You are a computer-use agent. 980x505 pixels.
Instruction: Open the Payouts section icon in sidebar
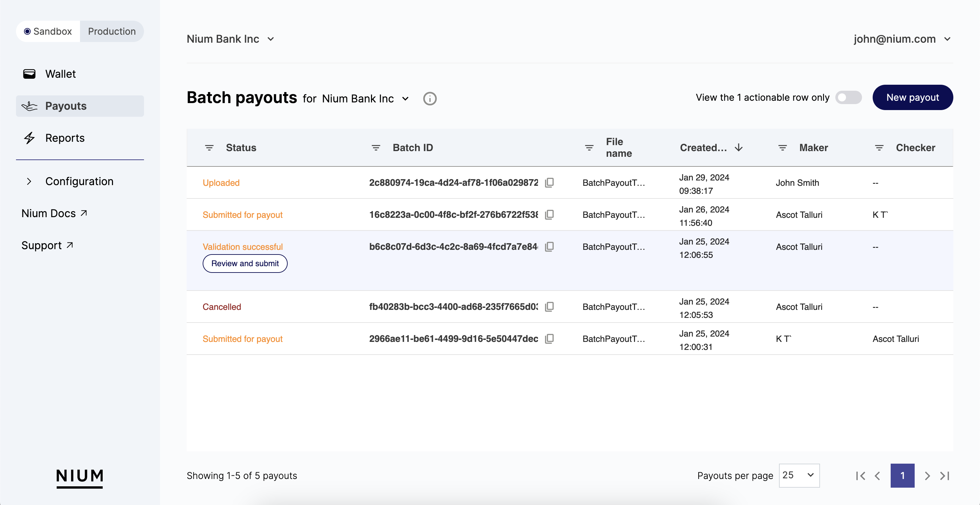pos(30,106)
